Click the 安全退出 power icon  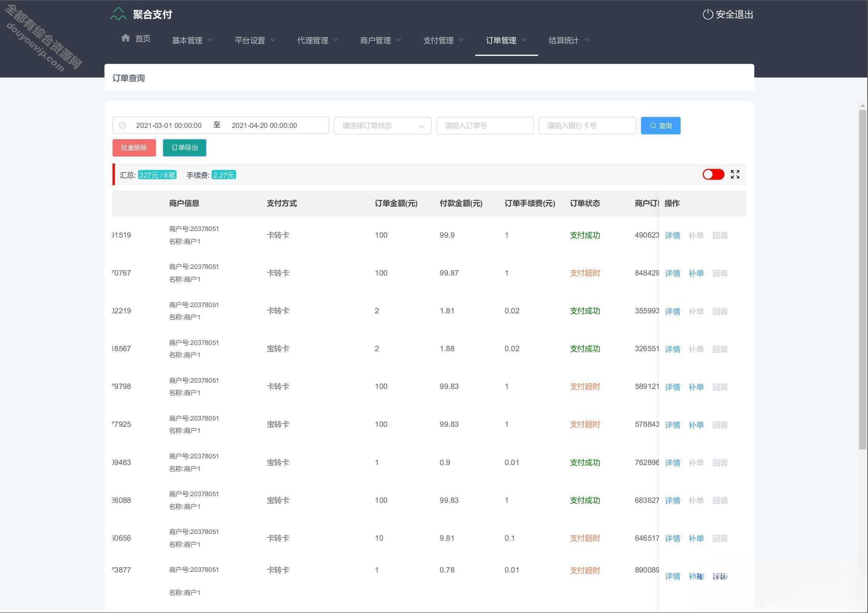pos(708,14)
